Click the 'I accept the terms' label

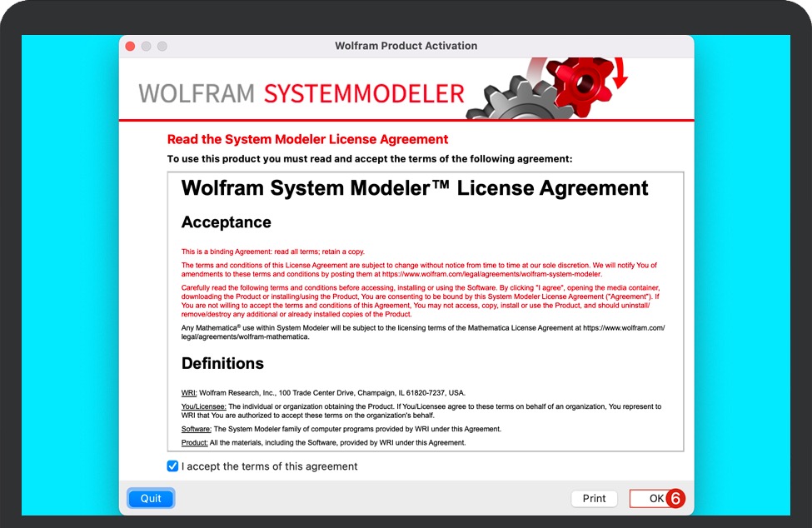(x=269, y=466)
